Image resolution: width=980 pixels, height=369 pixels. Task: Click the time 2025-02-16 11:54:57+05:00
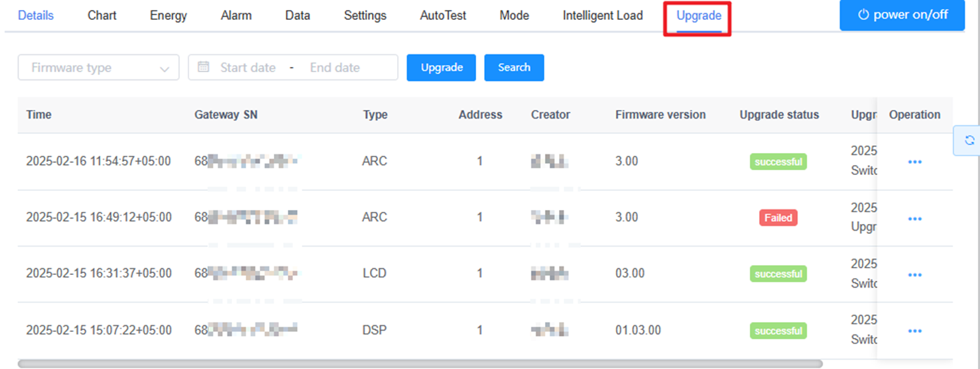tap(99, 161)
